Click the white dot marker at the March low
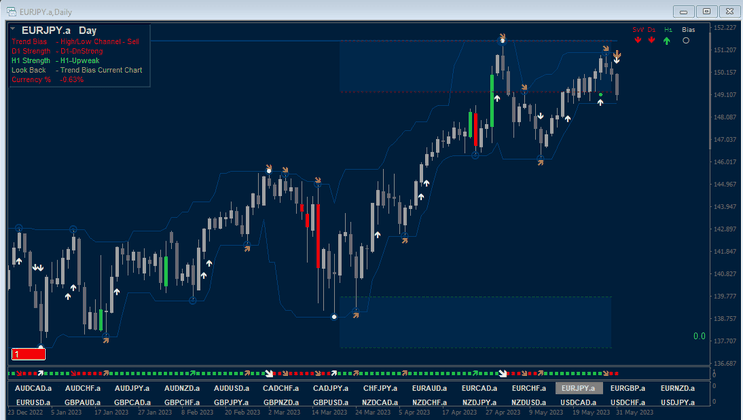Viewport: 743px width, 420px height. (334, 317)
